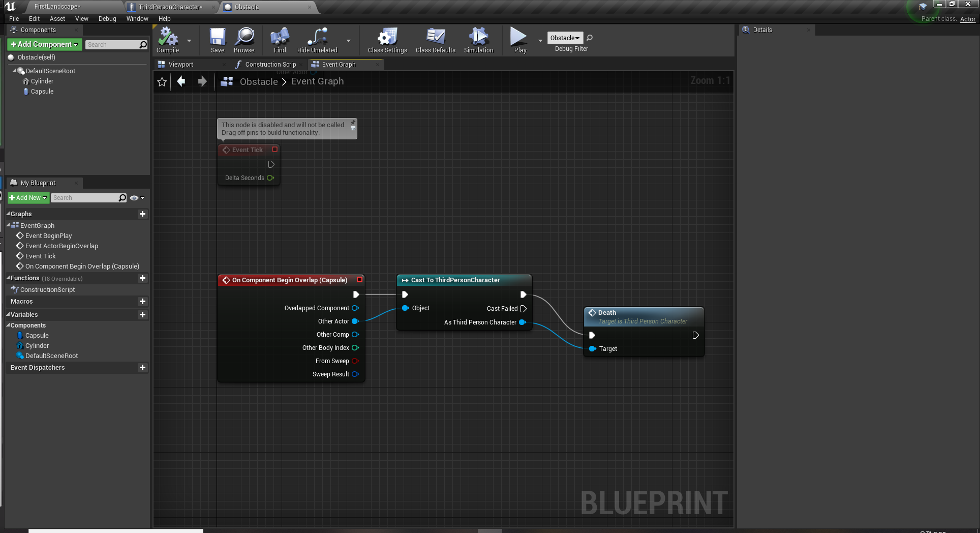
Task: Open Play options dropdown arrow
Action: 540,41
